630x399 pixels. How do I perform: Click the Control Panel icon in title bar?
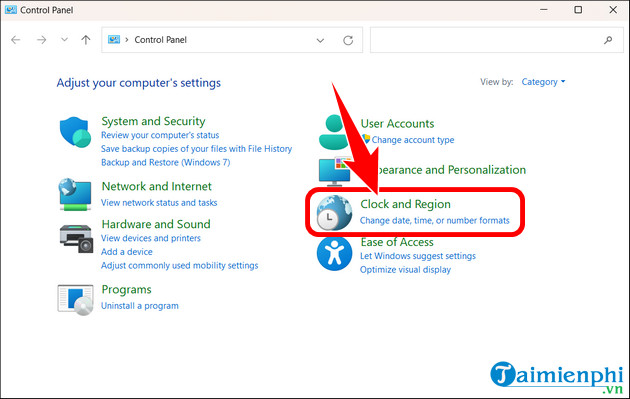tap(11, 10)
